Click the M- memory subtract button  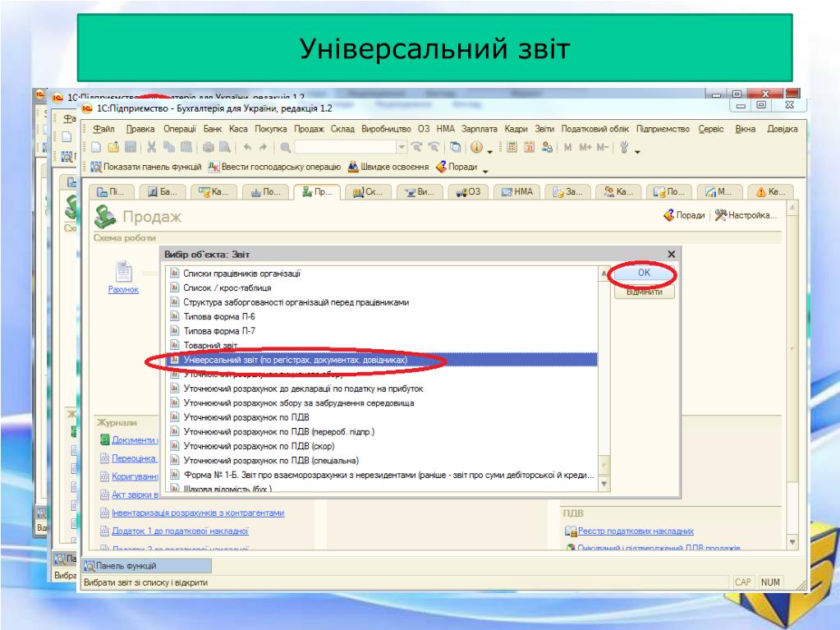pos(602,147)
